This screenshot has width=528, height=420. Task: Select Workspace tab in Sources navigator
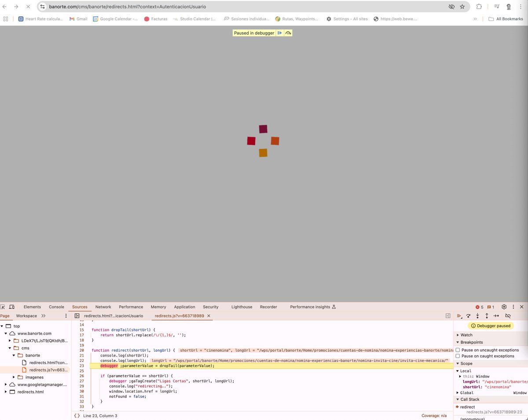(x=26, y=316)
